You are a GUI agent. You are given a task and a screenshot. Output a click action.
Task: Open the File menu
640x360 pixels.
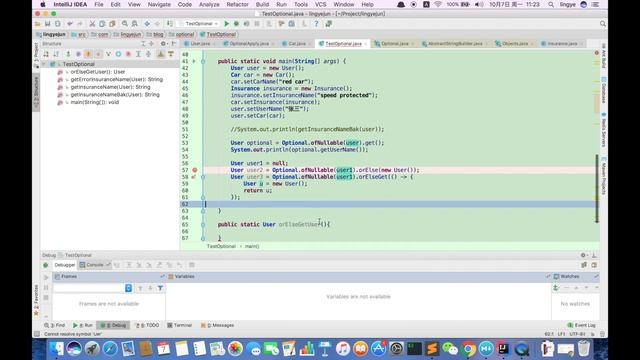(x=99, y=4)
